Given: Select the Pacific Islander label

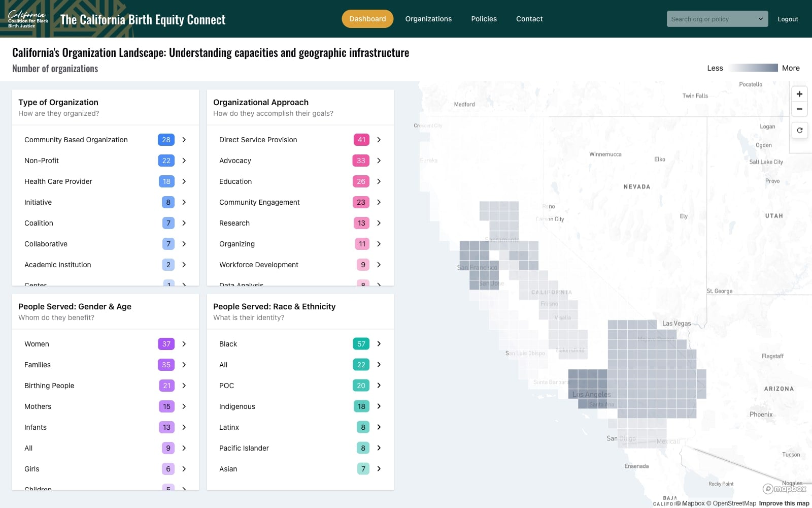Looking at the screenshot, I should click(244, 448).
